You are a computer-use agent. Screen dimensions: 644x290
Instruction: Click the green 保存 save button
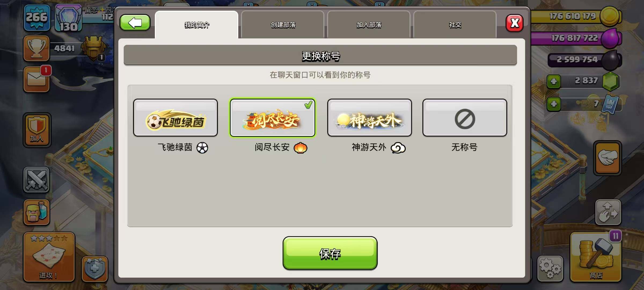[330, 253]
